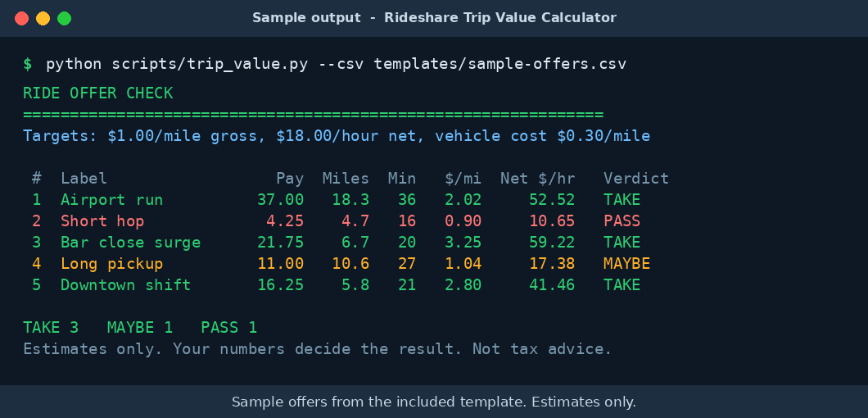Viewport: 868px width, 418px height.
Task: Click the 'Label' column header
Action: click(x=84, y=179)
